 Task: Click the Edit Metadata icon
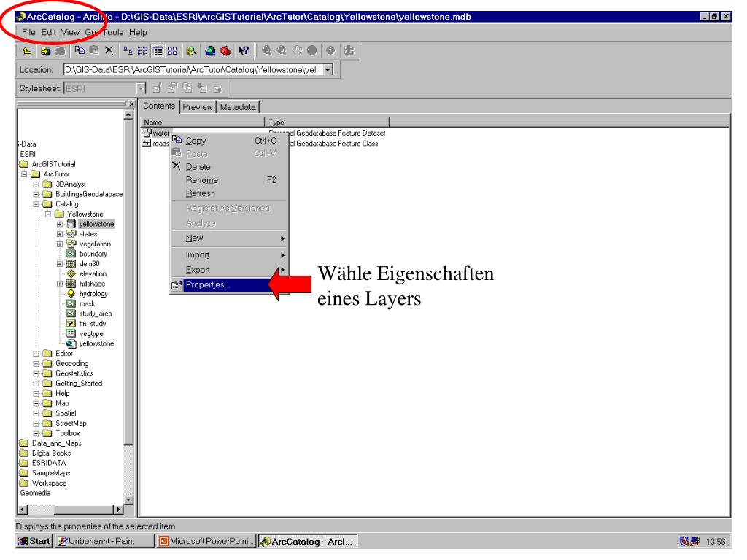(x=158, y=88)
